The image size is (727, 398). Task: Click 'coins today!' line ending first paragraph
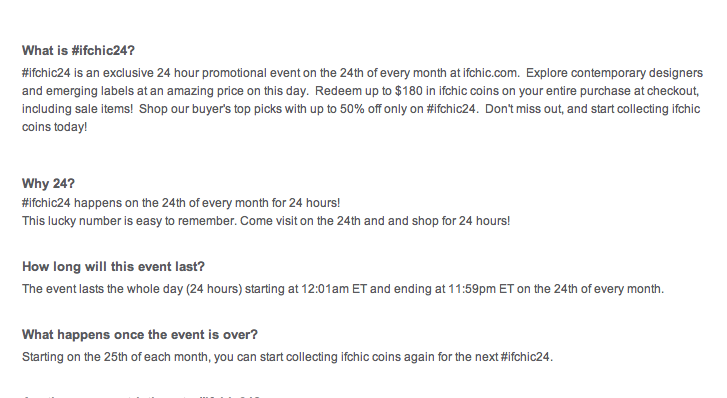point(55,127)
